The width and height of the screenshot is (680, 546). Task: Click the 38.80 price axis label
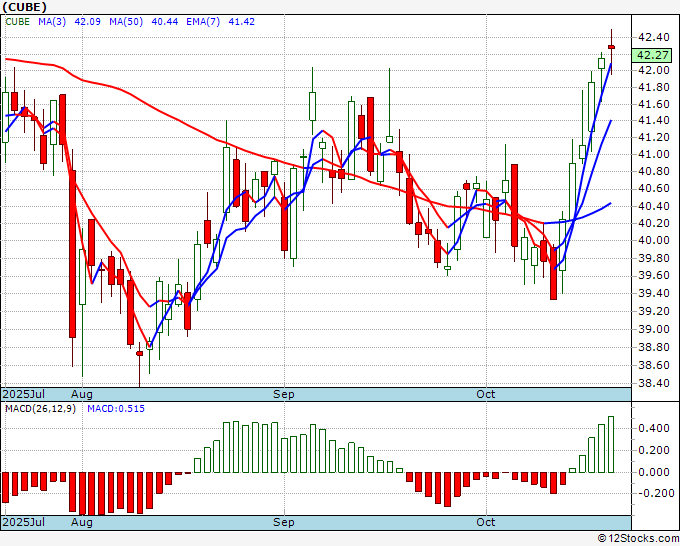click(x=654, y=347)
